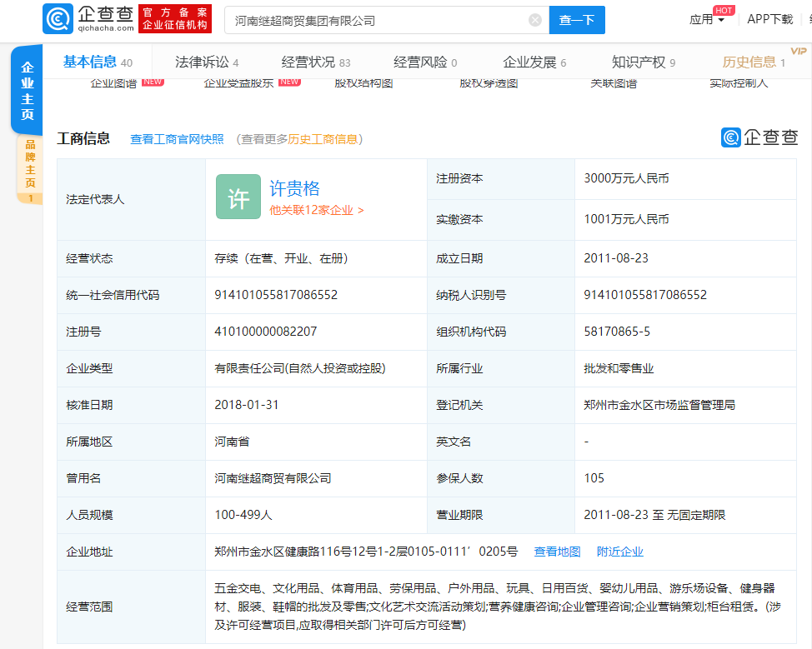Switch to 知识产权 tab

[643, 62]
